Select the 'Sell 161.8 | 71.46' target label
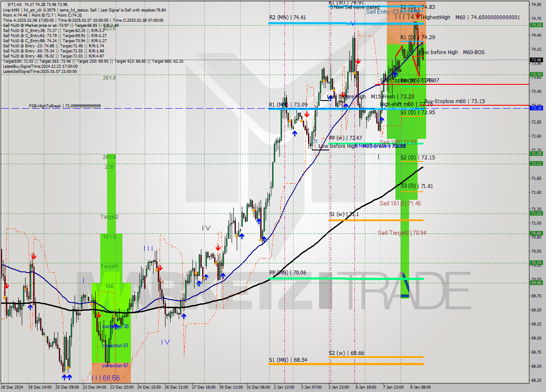Viewport: 546px width, 392px height. (x=400, y=204)
